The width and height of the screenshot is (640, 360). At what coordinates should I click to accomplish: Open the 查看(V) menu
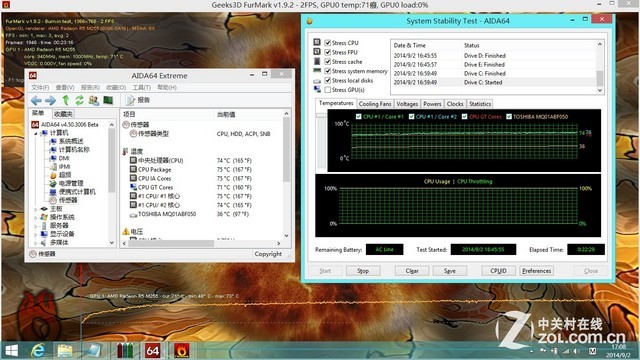point(65,88)
